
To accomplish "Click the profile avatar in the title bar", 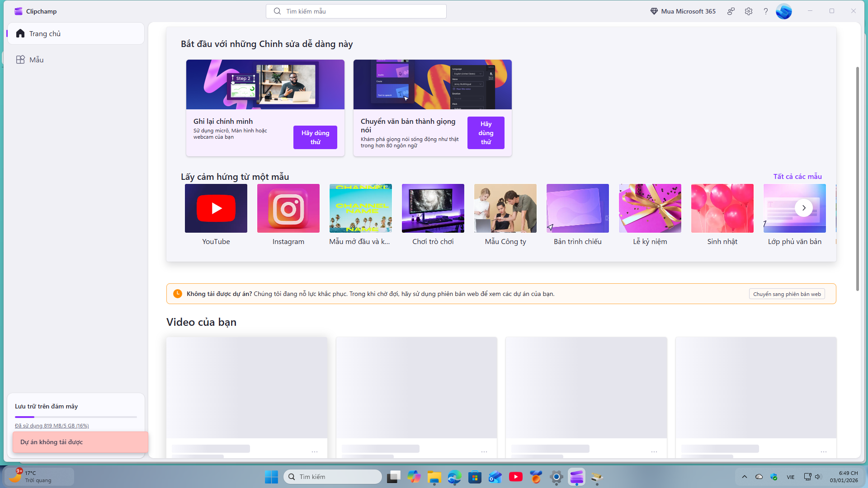I will click(784, 11).
